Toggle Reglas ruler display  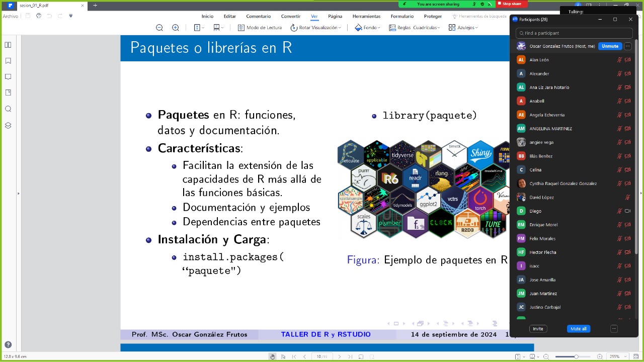399,28
